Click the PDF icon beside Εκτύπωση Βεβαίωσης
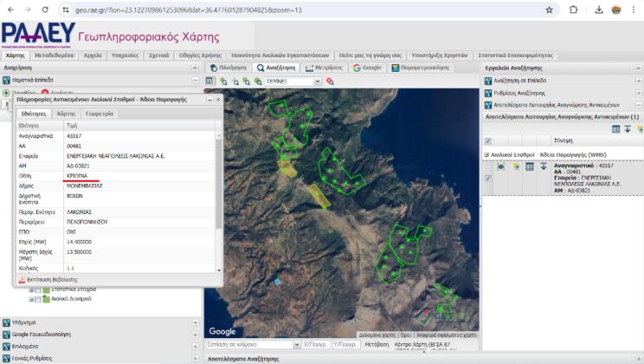This screenshot has width=644, height=364. point(22,280)
